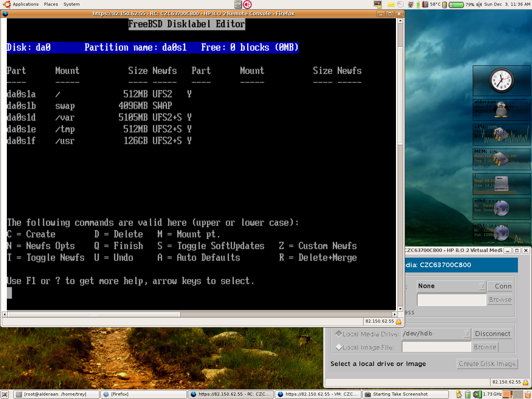Click the small battery icon in top panel
The image size is (532, 399).
click(x=445, y=5)
